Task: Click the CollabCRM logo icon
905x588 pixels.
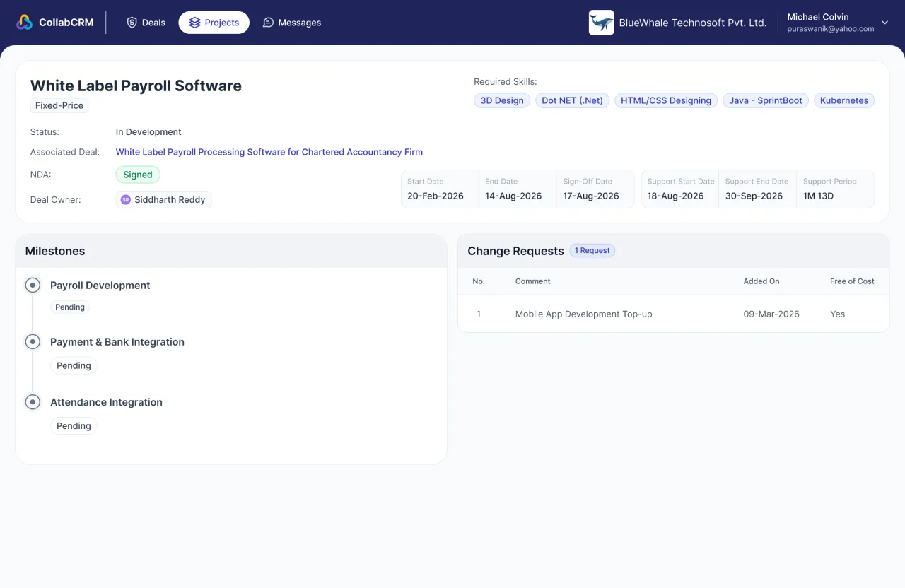Action: pos(25,23)
